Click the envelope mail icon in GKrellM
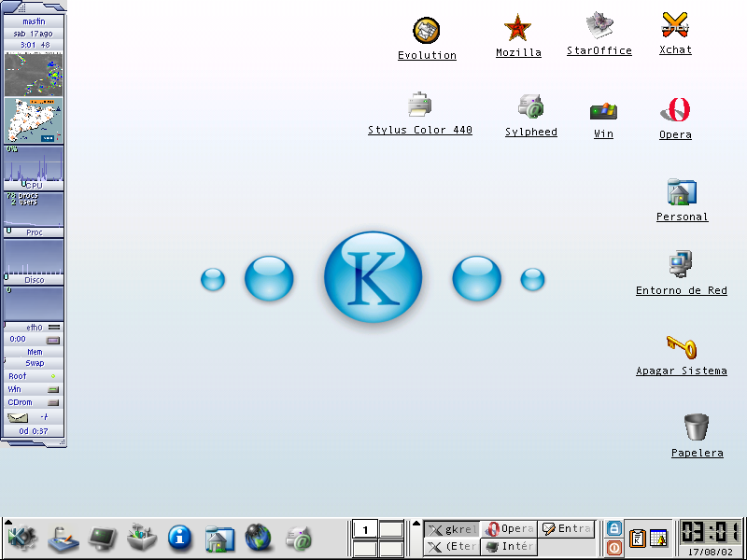The height and width of the screenshot is (560, 747). [18, 417]
